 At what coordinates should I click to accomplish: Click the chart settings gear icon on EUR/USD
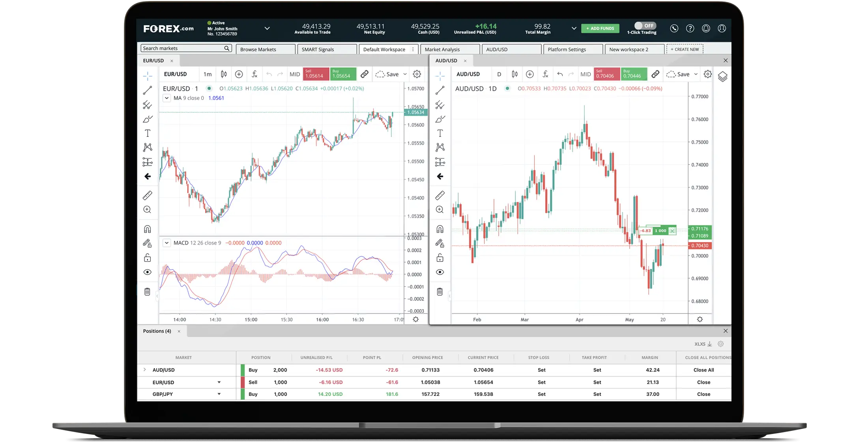pos(417,74)
